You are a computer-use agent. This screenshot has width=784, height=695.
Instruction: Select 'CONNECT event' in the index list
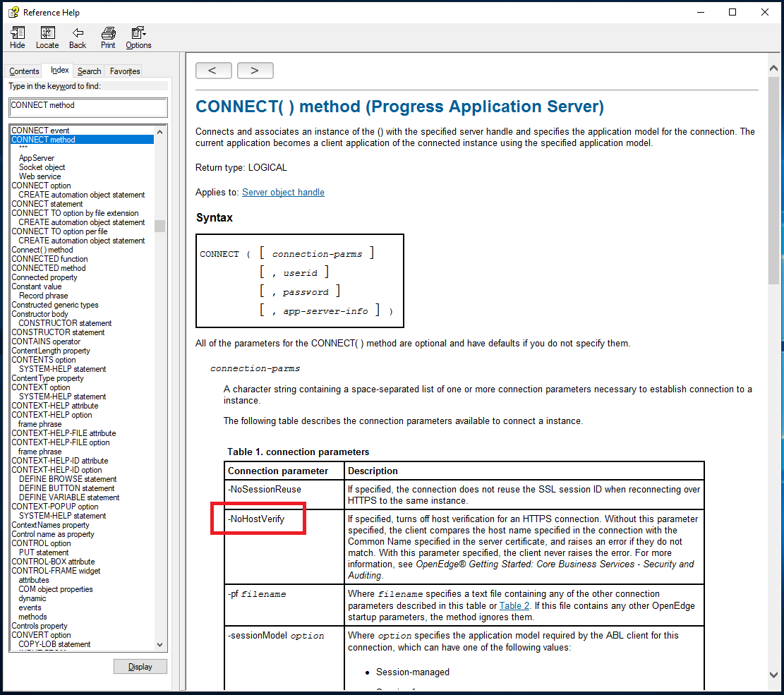pos(40,131)
